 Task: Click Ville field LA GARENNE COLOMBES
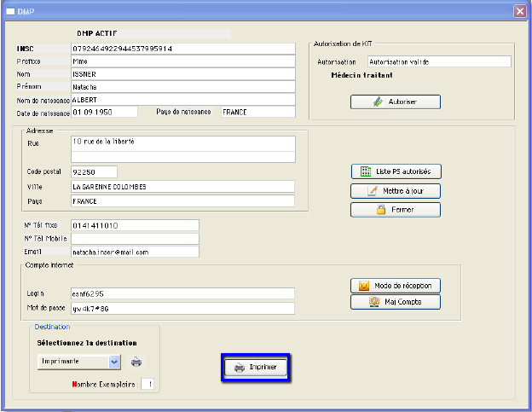click(x=182, y=187)
